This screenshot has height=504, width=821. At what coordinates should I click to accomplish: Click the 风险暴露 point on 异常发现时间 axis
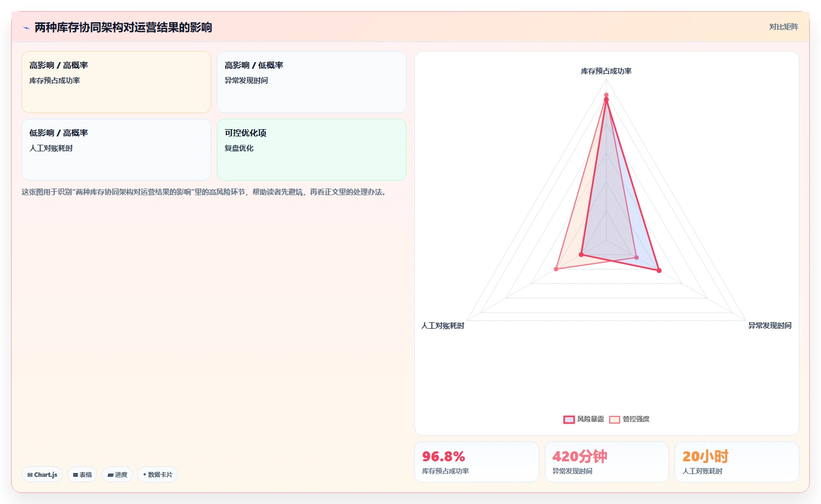(x=659, y=271)
